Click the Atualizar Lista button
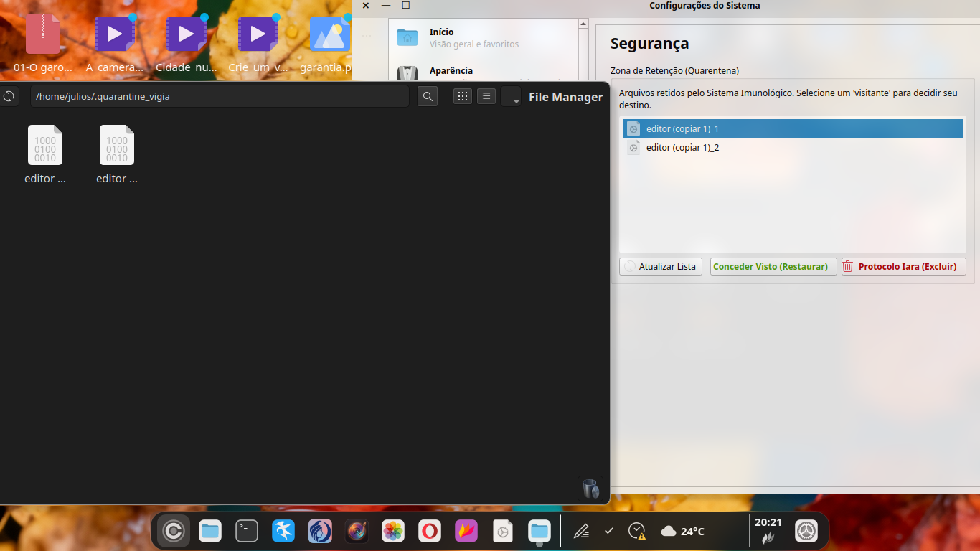Screen dimensions: 980x551 [660, 266]
